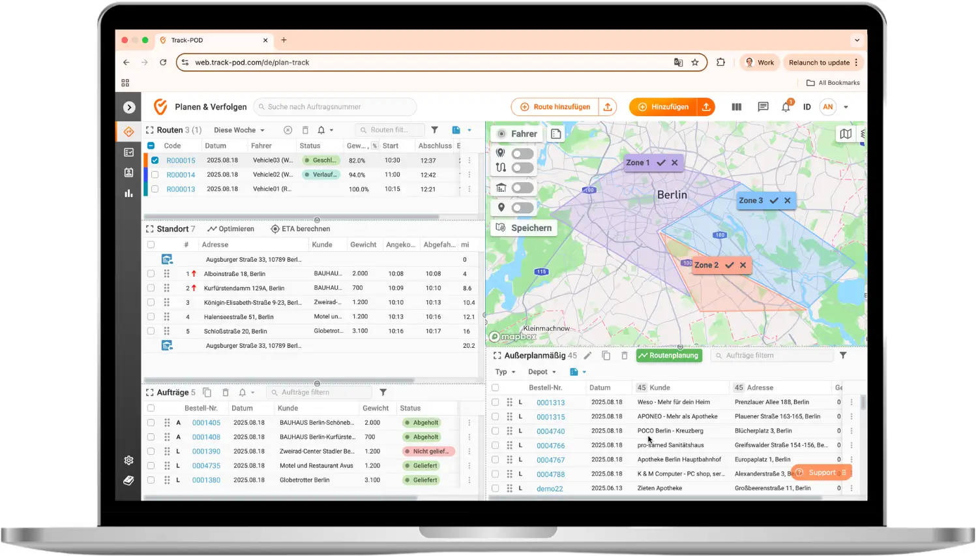Open the drivers contact sidebar icon
The image size is (980, 556).
click(x=128, y=173)
